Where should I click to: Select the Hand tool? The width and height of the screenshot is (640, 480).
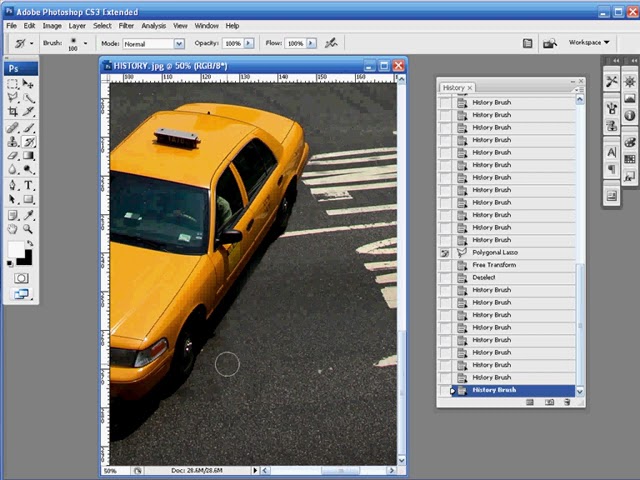13,229
